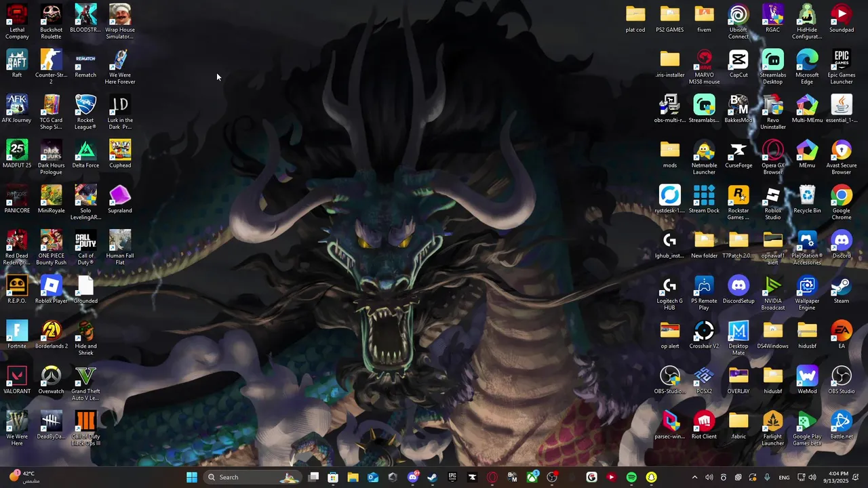Click the Fortnite desktop shortcut
The image size is (868, 488).
tap(17, 335)
